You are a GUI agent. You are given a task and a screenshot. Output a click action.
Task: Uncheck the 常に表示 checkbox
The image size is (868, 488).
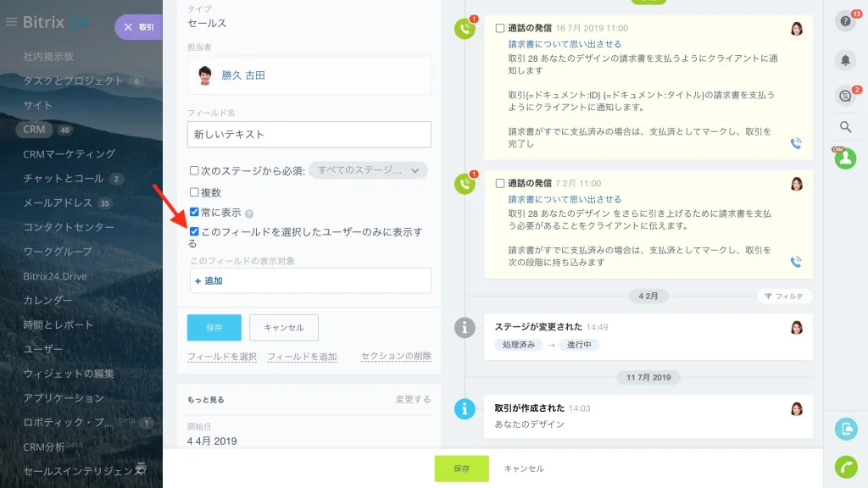[194, 212]
